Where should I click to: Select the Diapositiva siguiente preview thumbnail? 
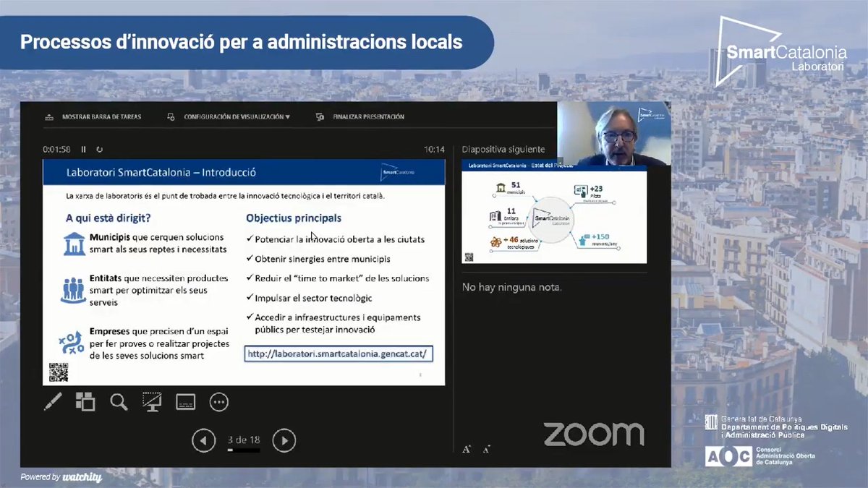[x=554, y=213]
